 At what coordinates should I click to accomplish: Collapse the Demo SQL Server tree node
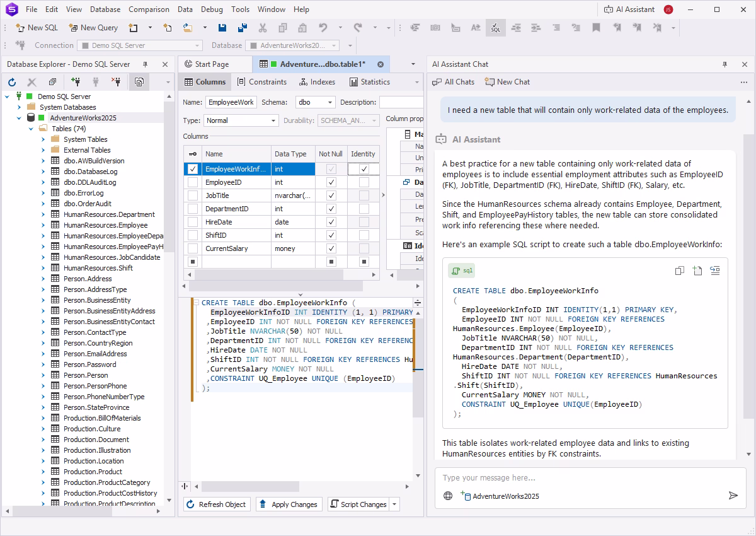(8, 96)
